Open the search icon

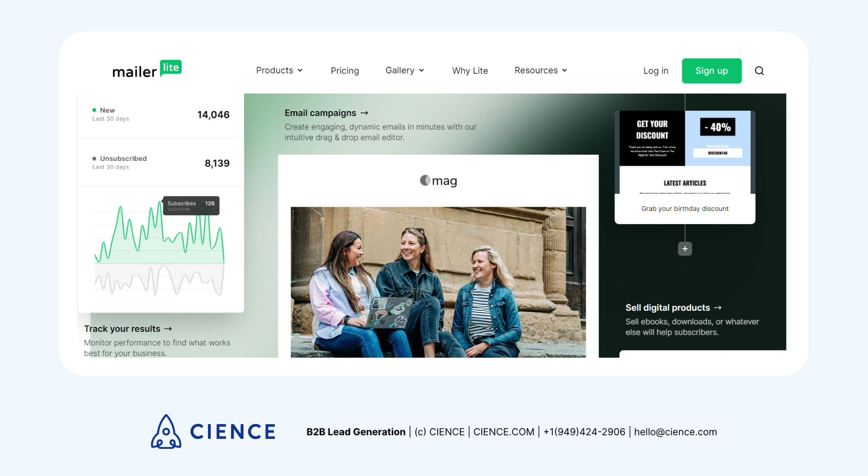click(759, 70)
